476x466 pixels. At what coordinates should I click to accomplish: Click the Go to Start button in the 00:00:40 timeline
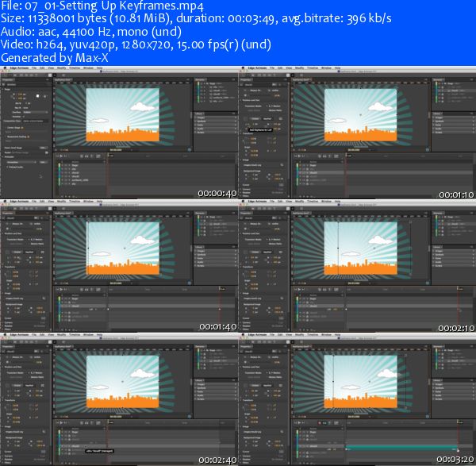coord(57,156)
